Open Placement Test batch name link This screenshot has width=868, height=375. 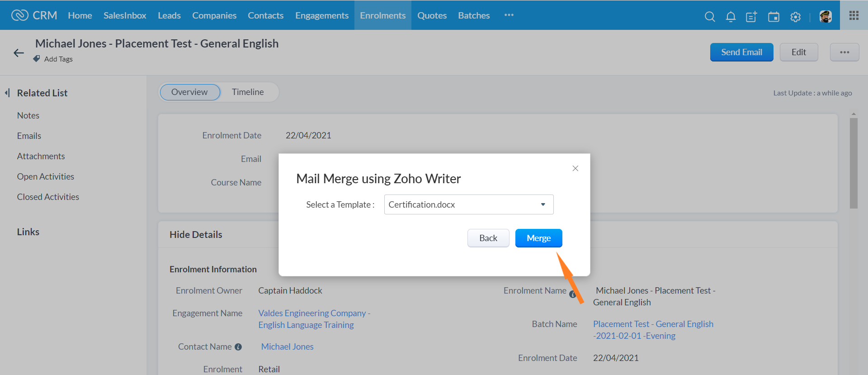[653, 330]
